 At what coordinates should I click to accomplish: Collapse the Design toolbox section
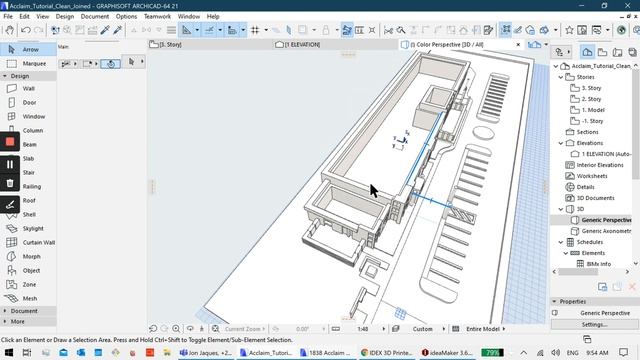(5, 76)
